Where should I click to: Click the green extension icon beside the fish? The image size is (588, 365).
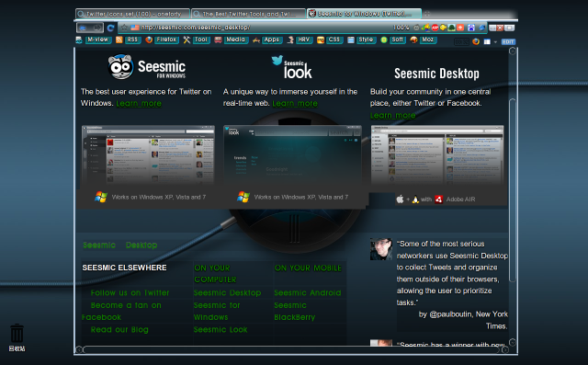pos(452,28)
